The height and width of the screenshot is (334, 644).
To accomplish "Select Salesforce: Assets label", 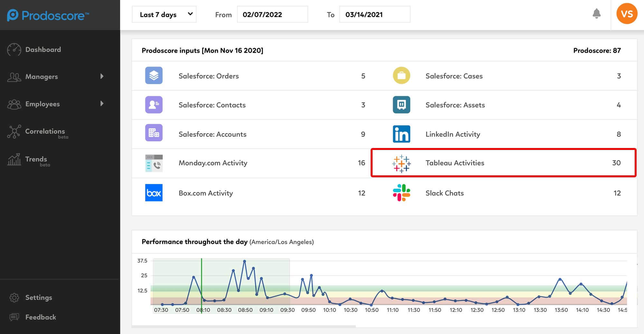I will (455, 105).
